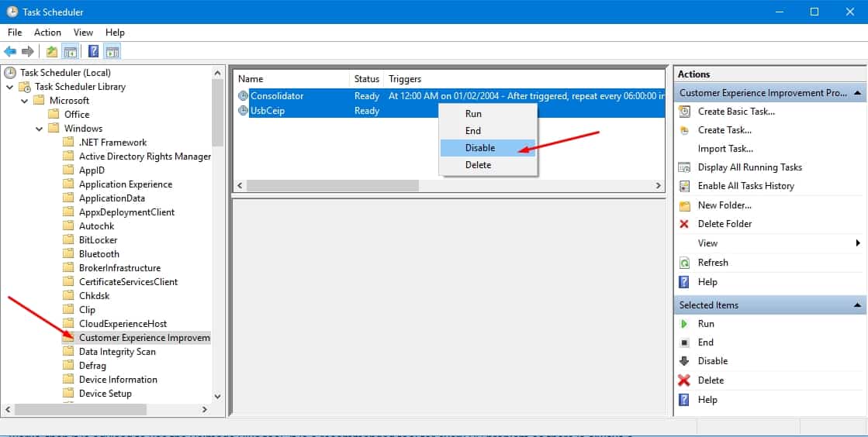This screenshot has width=868, height=437.
Task: Click the Create Task icon
Action: [x=684, y=130]
